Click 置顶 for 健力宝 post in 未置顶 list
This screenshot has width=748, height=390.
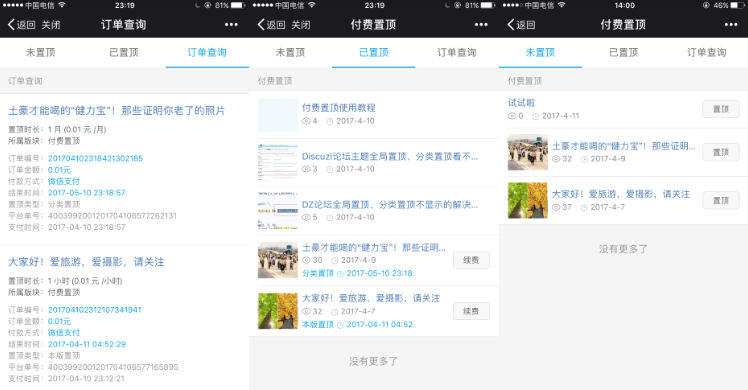721,153
